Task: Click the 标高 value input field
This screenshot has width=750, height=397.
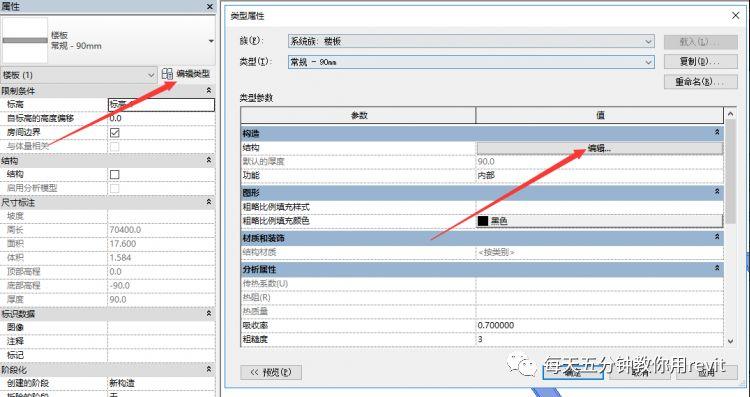Action: click(161, 105)
